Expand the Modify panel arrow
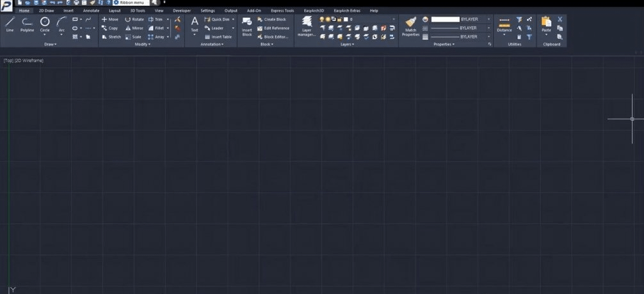Screen dimensions: 644x294 (x=143, y=45)
